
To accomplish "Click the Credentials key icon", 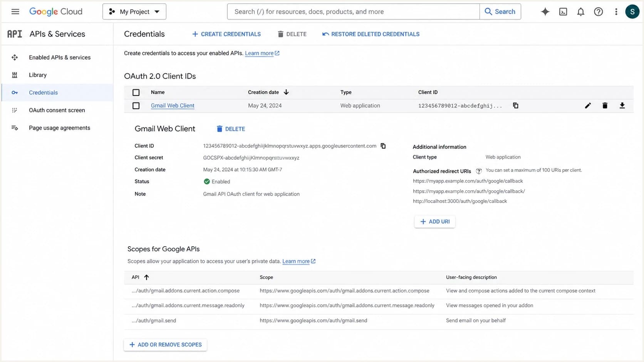I will point(15,93).
